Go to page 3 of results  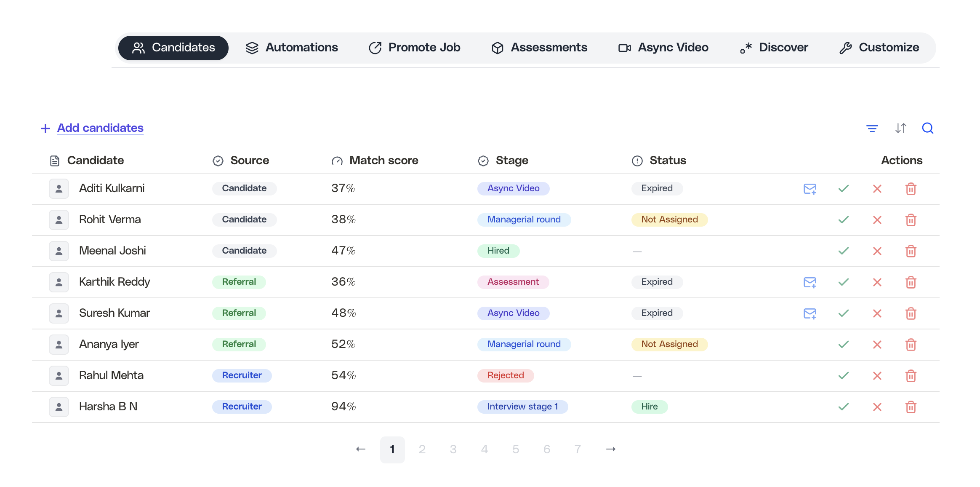tap(453, 449)
